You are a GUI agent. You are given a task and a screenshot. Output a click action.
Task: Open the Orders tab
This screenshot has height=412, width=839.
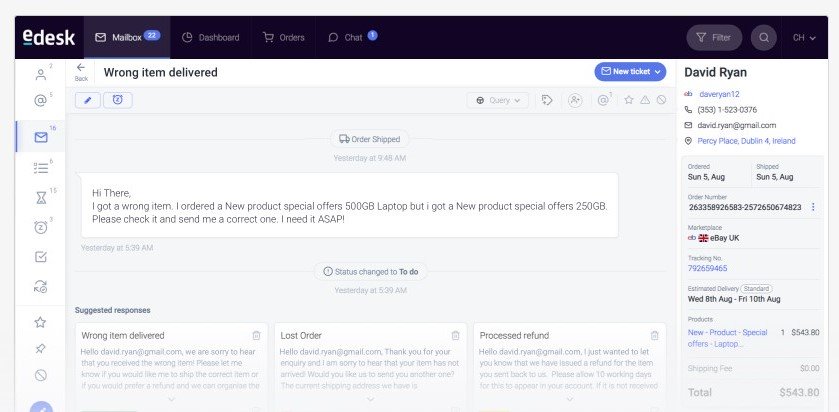(x=284, y=37)
